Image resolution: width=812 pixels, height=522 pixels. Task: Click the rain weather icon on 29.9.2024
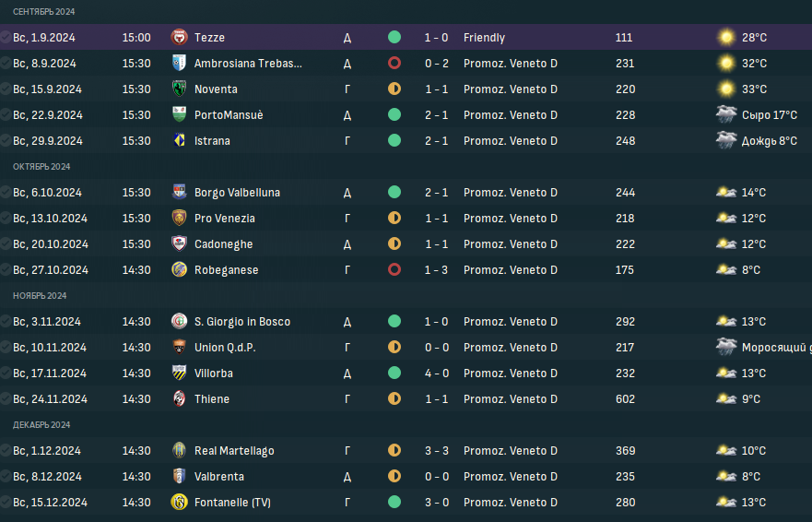click(x=726, y=141)
